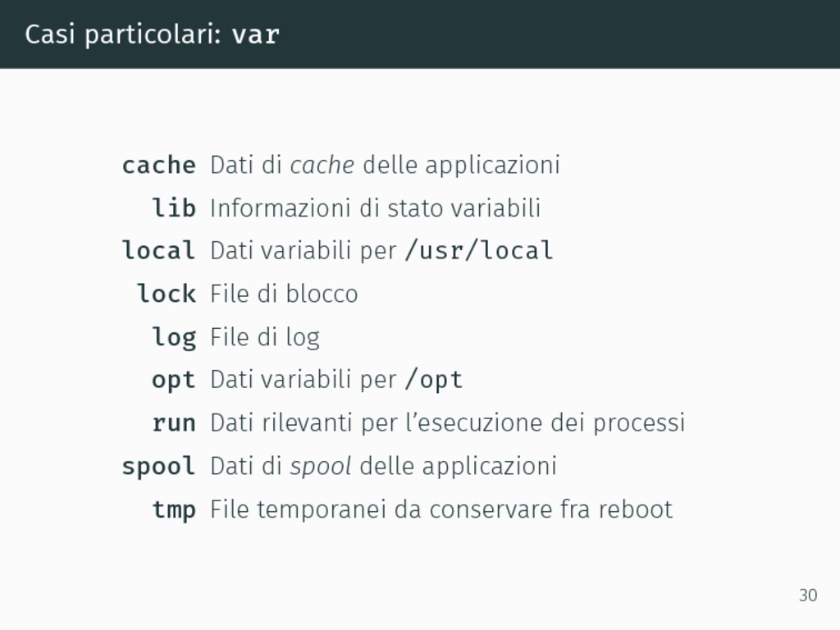Click the '/usr/local' monospace path
This screenshot has height=630, width=840.
coord(479,250)
